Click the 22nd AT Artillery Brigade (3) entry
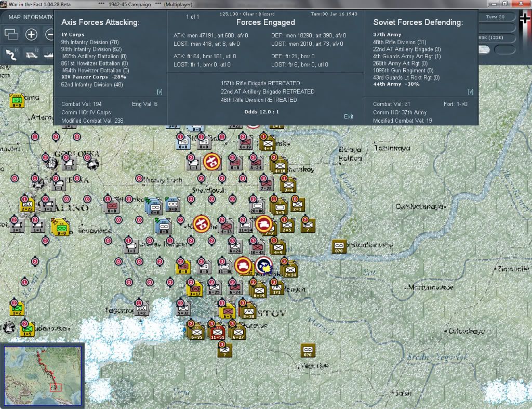This screenshot has height=409, width=532. [x=407, y=49]
